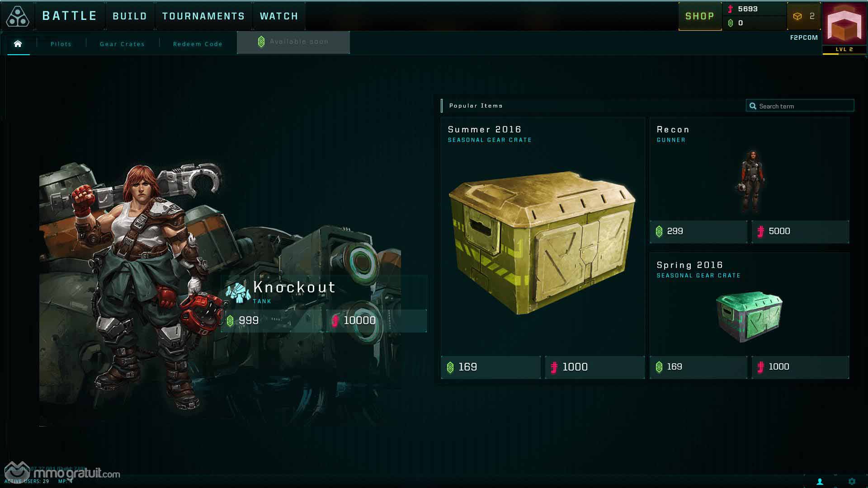Open the shop home icon tab
This screenshot has width=868, height=488.
tap(18, 44)
